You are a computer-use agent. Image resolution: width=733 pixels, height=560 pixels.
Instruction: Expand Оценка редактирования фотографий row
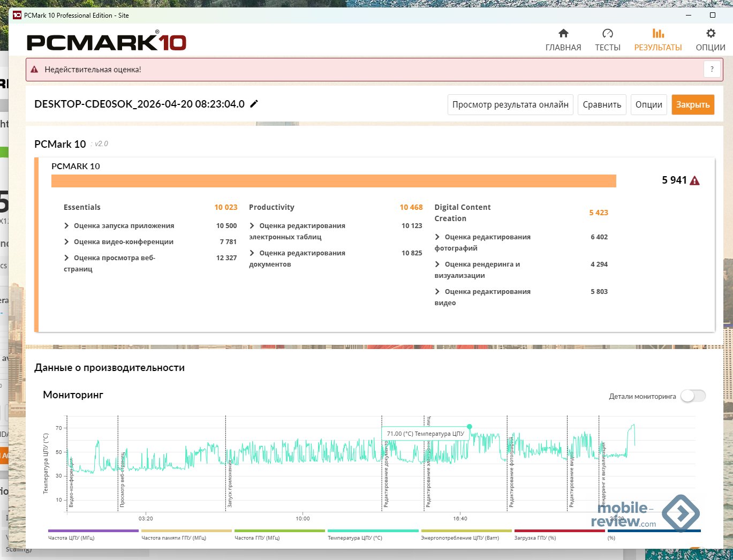(x=438, y=237)
